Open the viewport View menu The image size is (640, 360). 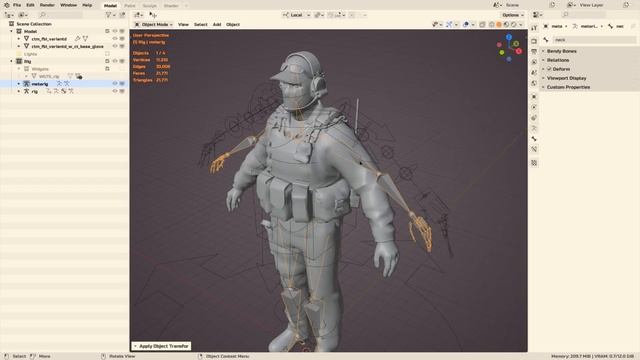pyautogui.click(x=183, y=24)
